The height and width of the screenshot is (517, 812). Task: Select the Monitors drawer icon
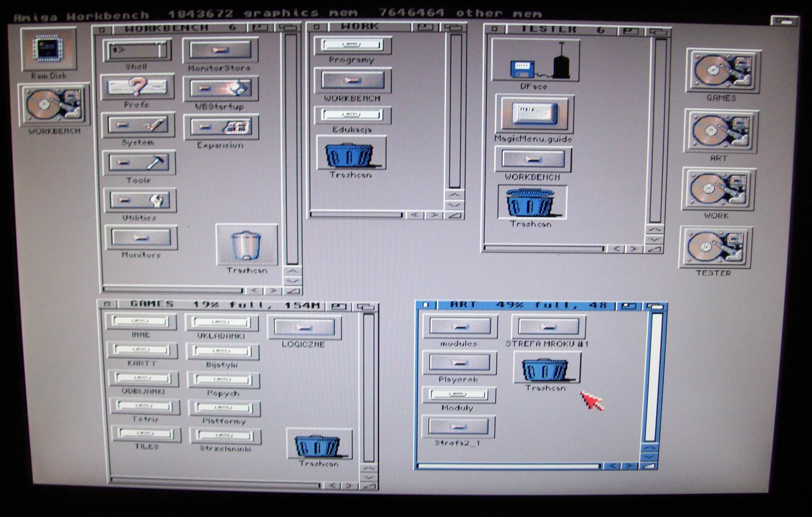tap(141, 238)
